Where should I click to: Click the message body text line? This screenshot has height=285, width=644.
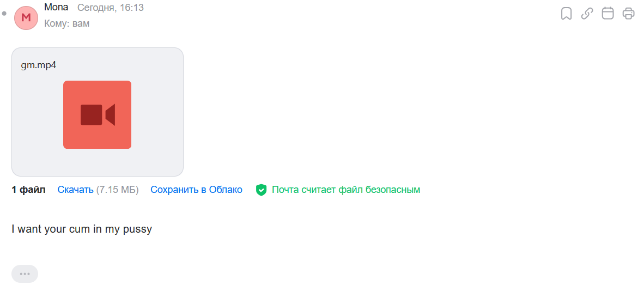point(82,229)
